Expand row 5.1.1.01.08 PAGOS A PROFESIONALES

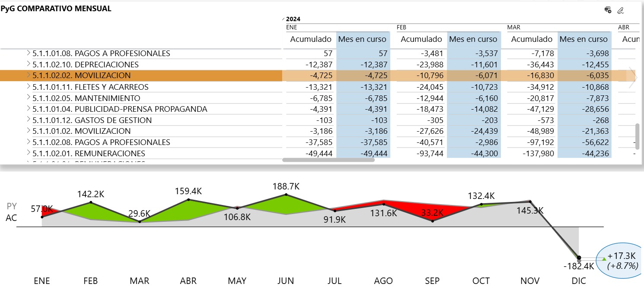[29, 53]
